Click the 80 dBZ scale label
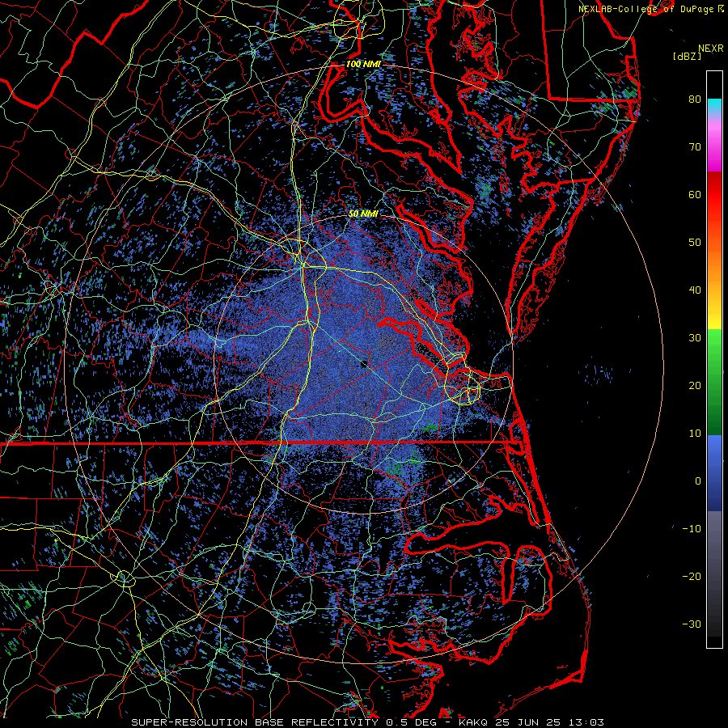Viewport: 728px width, 728px height. 695,99
